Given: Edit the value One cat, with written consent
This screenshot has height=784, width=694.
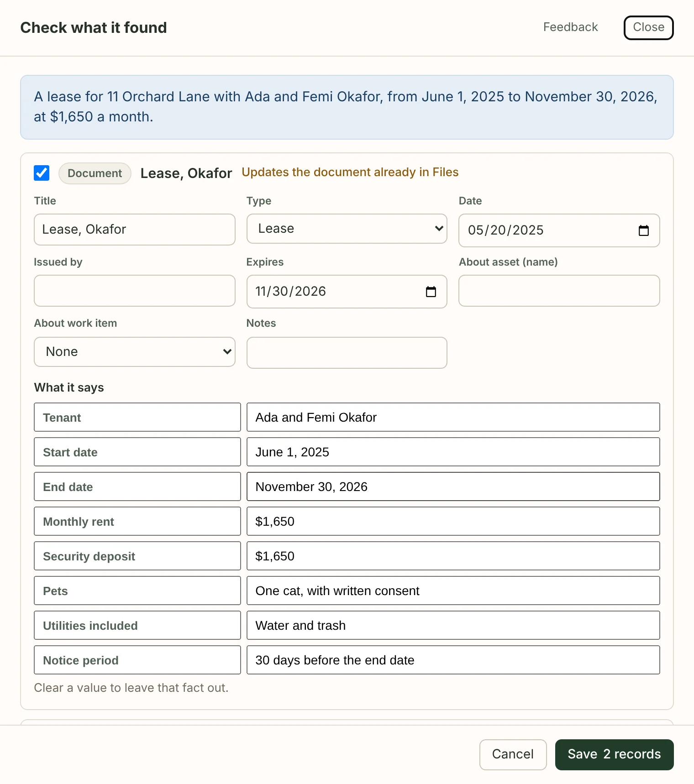Looking at the screenshot, I should pos(453,591).
